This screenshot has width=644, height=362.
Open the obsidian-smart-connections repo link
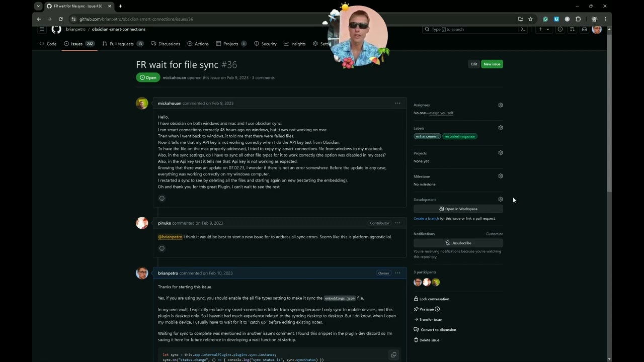119,29
